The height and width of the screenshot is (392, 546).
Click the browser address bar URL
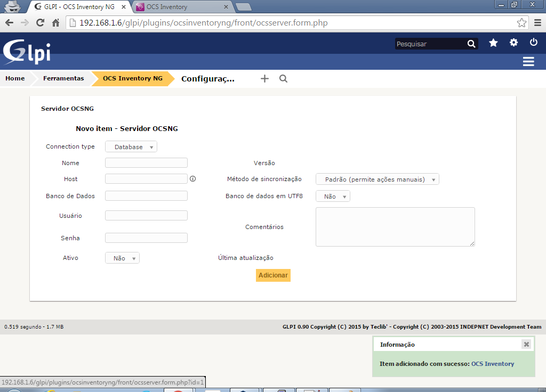coord(203,23)
